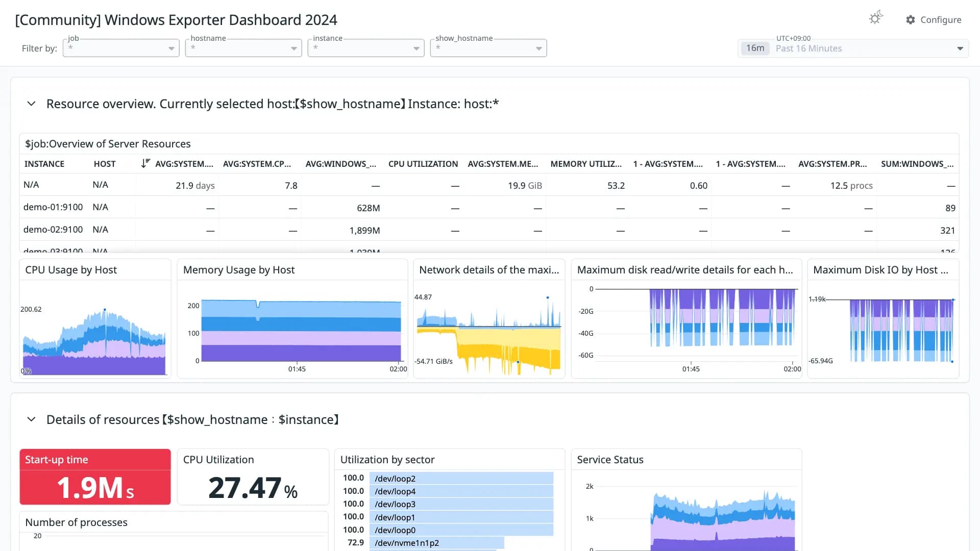Screen dimensions: 980x551
Task: Click the 12.5 procs value
Action: pyautogui.click(x=851, y=186)
